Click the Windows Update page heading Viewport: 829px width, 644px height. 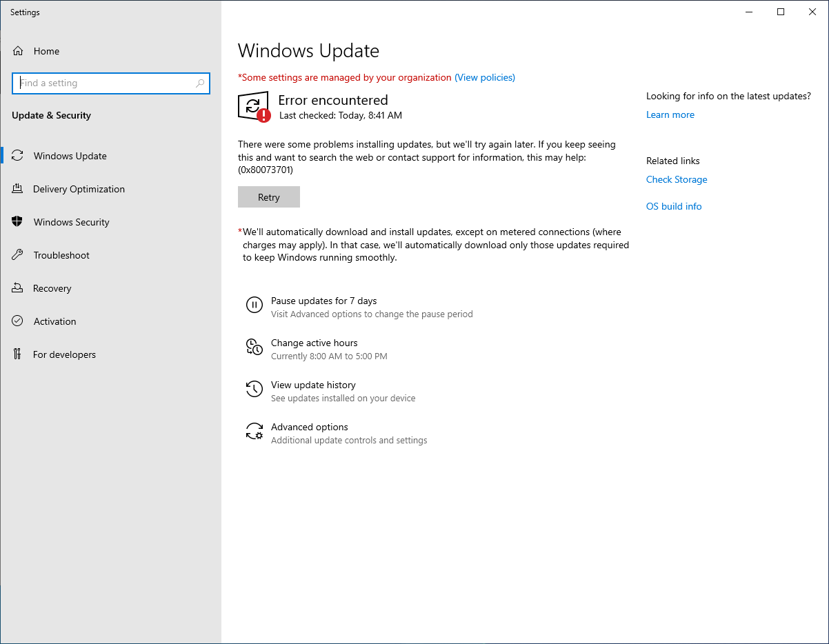pyautogui.click(x=308, y=51)
